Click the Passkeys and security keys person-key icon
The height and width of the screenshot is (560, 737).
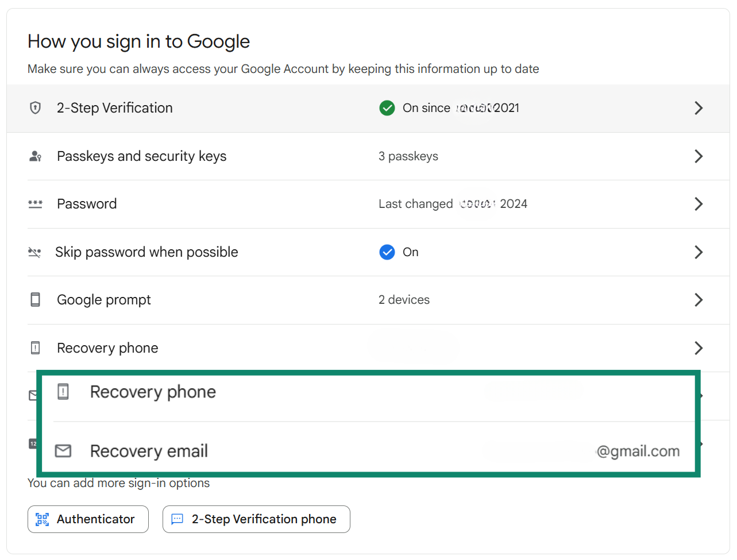[x=35, y=156]
